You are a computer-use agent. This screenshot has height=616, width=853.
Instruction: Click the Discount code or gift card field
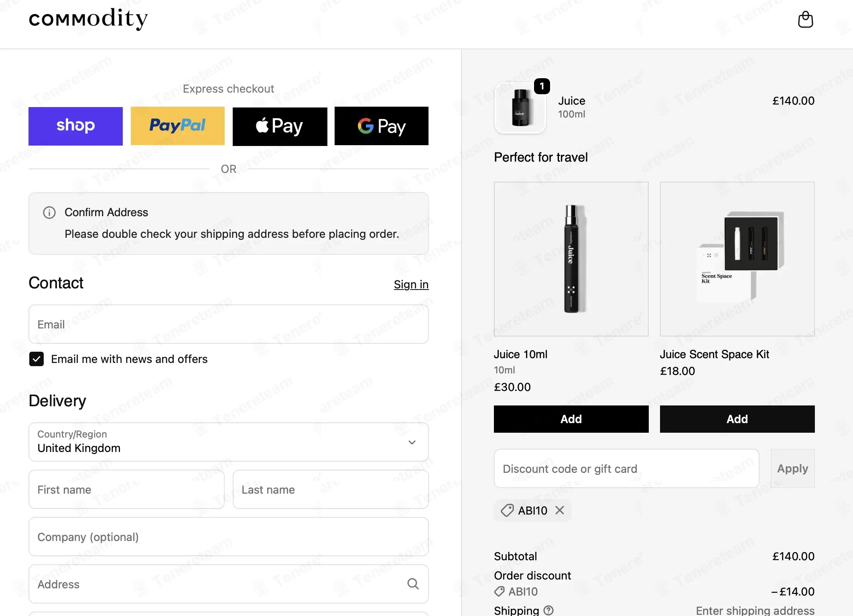[x=626, y=468]
